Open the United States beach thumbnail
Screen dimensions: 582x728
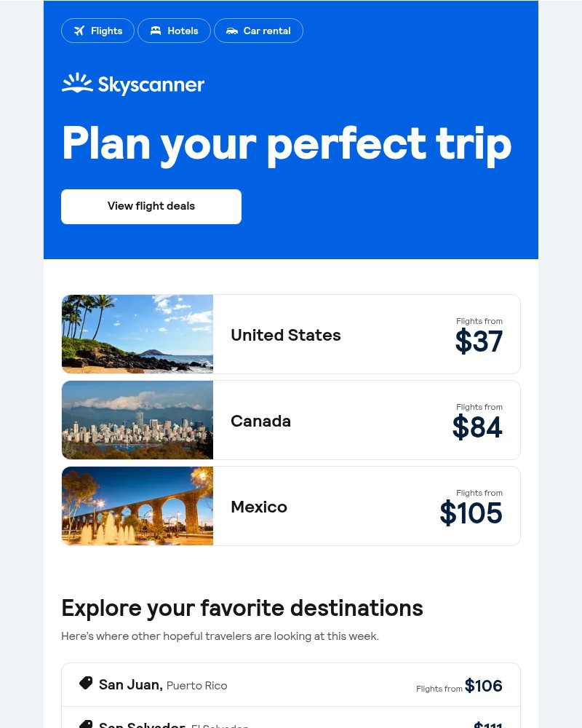click(137, 334)
